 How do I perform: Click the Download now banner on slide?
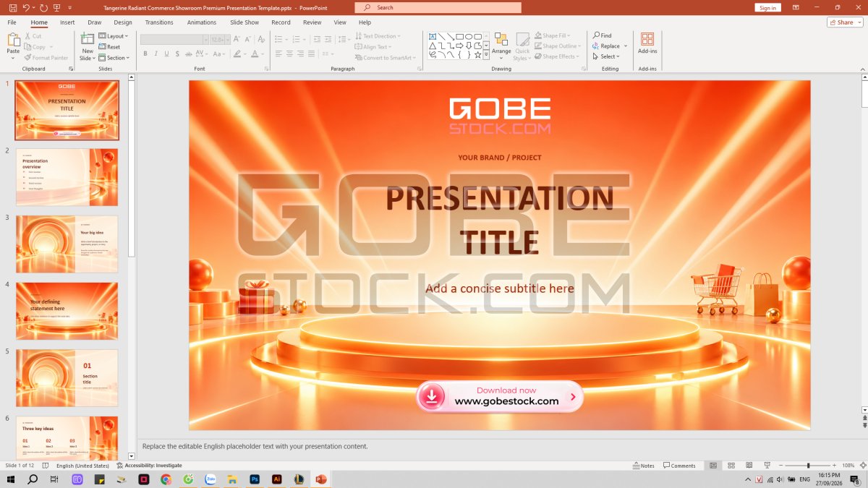pyautogui.click(x=500, y=396)
